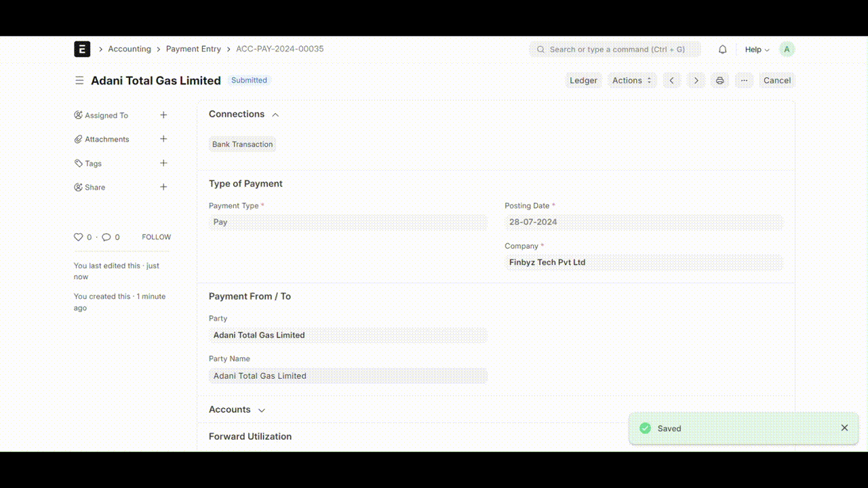Click the Payment Type field Pay
The width and height of the screenshot is (868, 488).
(348, 222)
